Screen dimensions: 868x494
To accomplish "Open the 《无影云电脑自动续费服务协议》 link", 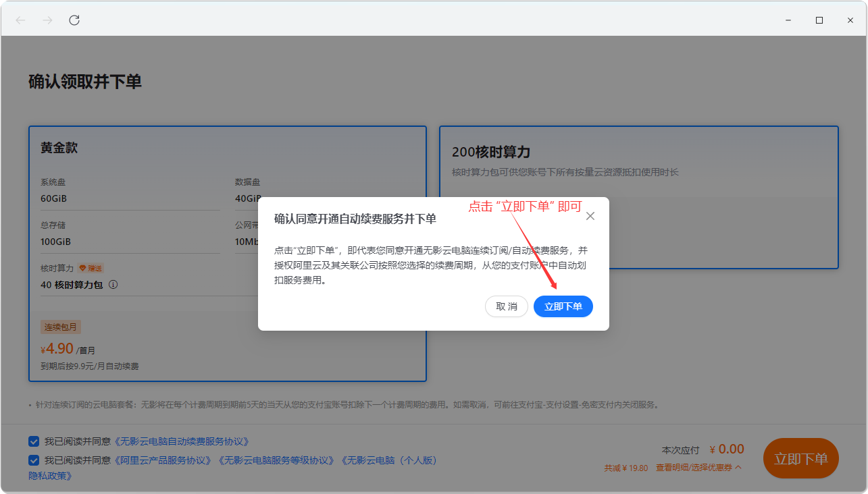I will (x=182, y=441).
